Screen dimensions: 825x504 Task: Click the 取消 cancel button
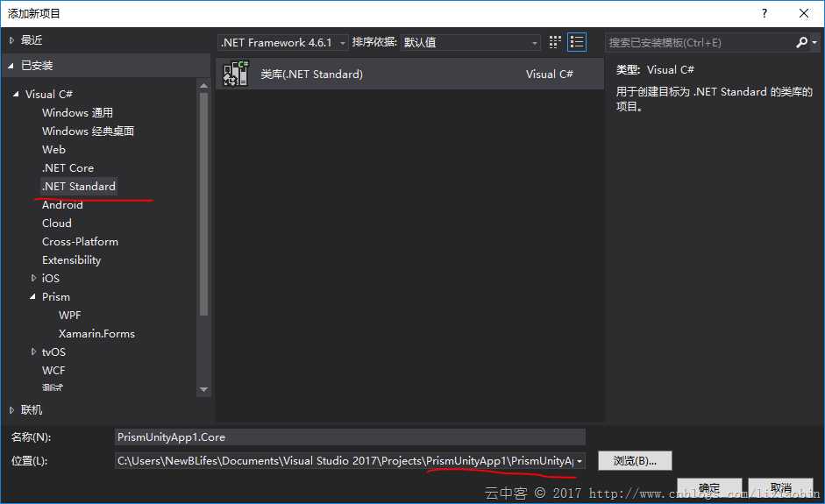781,487
